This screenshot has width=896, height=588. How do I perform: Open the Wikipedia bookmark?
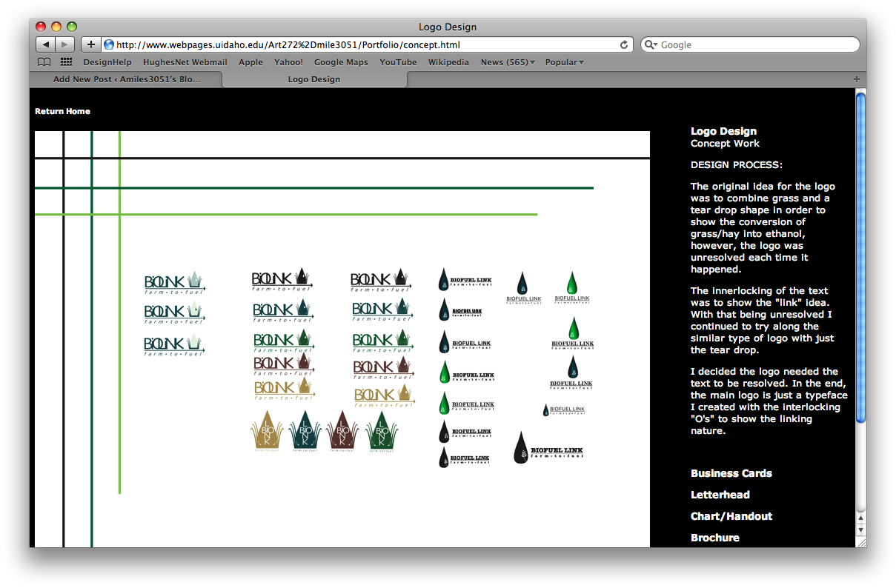click(x=448, y=62)
